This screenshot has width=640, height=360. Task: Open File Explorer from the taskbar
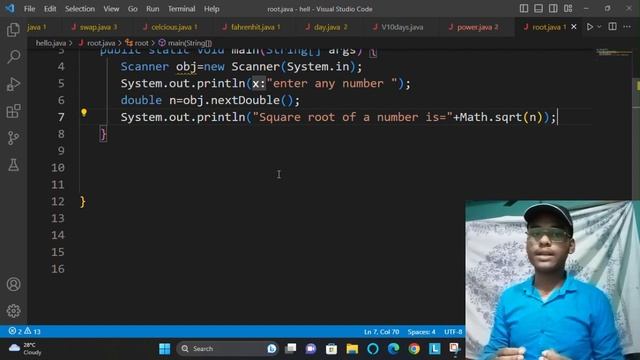[352, 349]
